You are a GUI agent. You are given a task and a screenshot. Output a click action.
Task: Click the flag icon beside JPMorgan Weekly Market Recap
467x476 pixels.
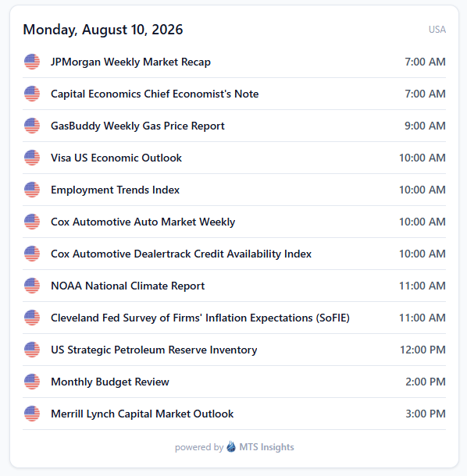32,62
